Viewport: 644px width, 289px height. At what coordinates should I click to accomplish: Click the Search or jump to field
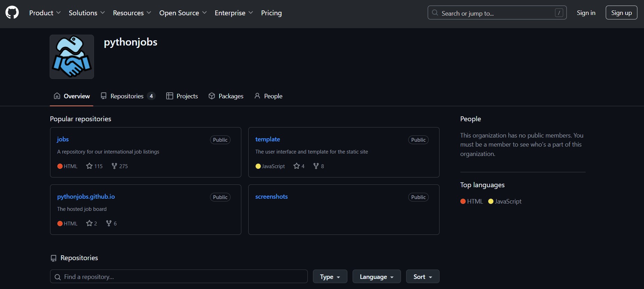(x=497, y=13)
